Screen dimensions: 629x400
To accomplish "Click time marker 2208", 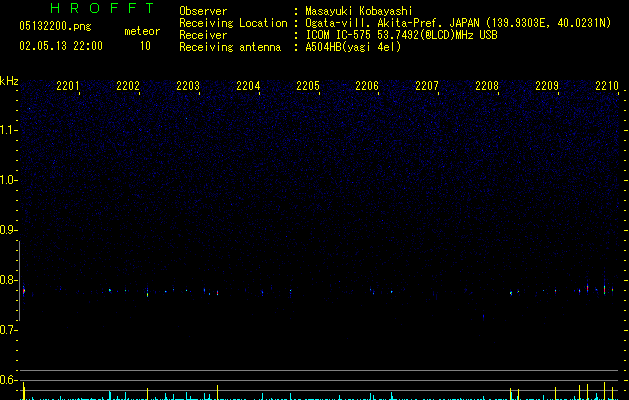I will pyautogui.click(x=487, y=85).
